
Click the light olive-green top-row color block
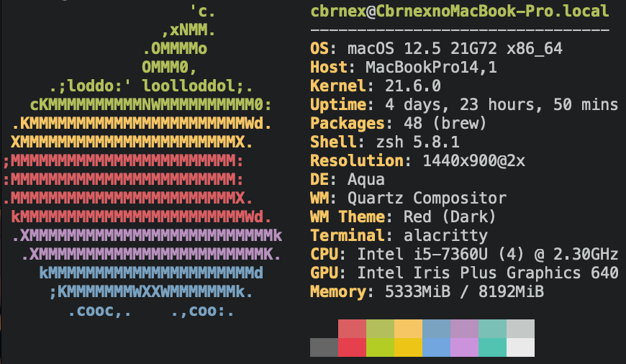point(380,329)
